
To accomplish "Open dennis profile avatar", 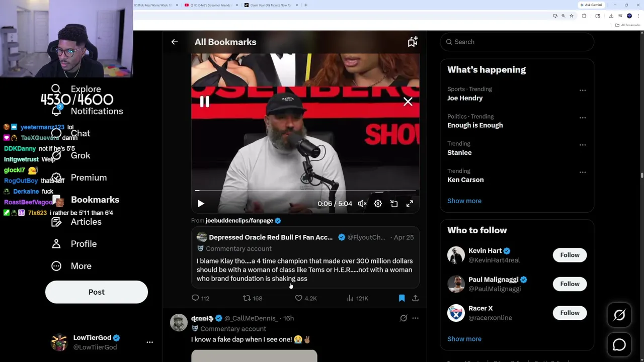I will [x=179, y=322].
